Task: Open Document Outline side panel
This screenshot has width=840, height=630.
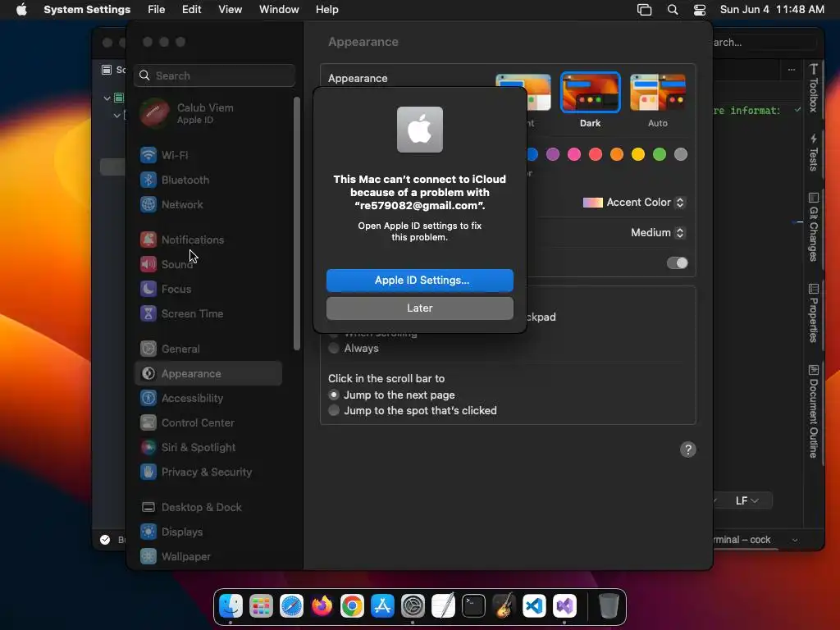Action: point(814,412)
